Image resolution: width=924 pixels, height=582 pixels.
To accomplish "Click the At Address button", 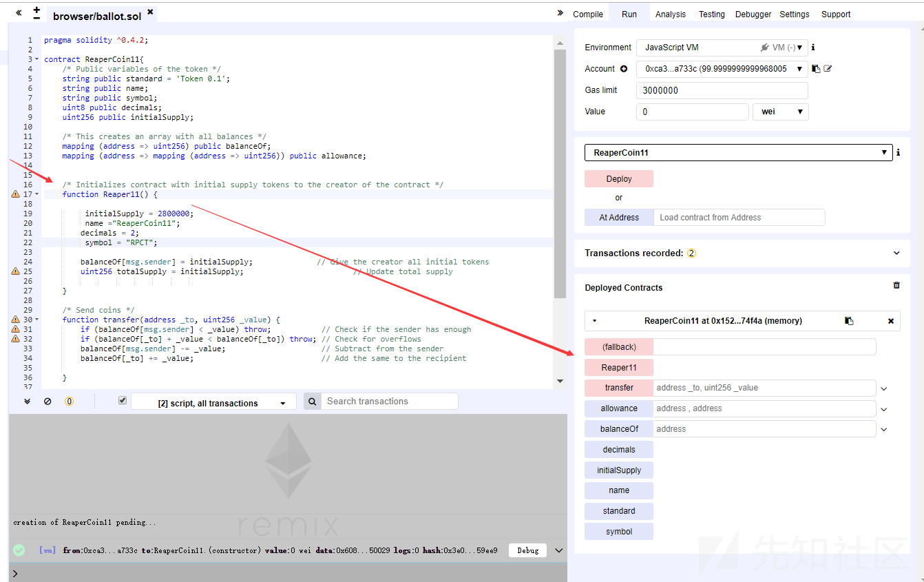I will (619, 218).
